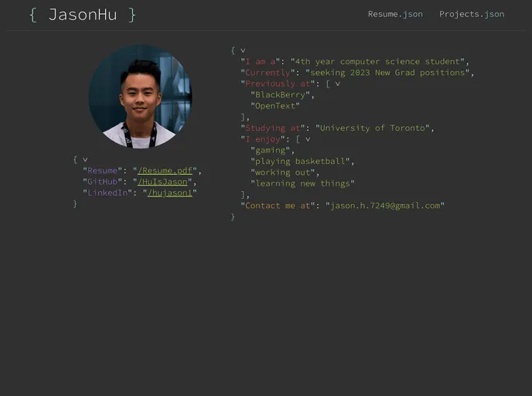Image resolution: width=532 pixels, height=396 pixels.
Task: Click the jason.h.7249@gmail.com email address
Action: coord(385,206)
